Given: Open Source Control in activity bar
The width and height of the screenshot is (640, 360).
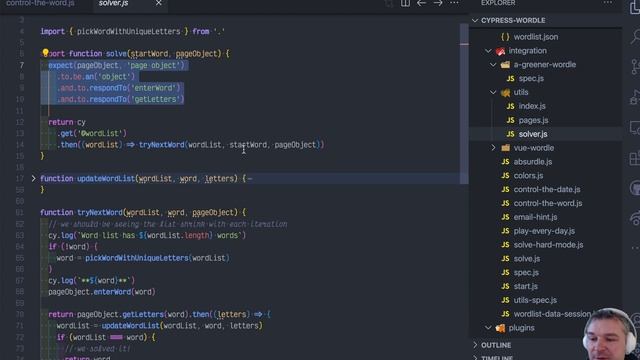Looking at the screenshot, I should tap(635, 67).
